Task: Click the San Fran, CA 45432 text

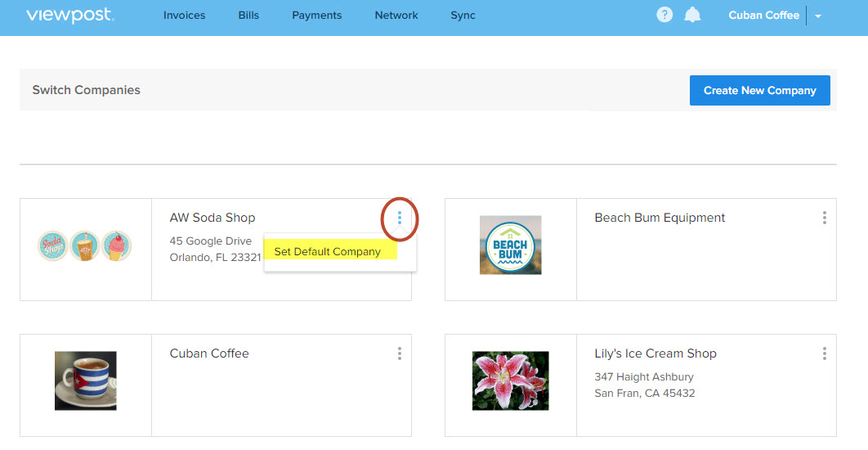Action: click(x=644, y=393)
